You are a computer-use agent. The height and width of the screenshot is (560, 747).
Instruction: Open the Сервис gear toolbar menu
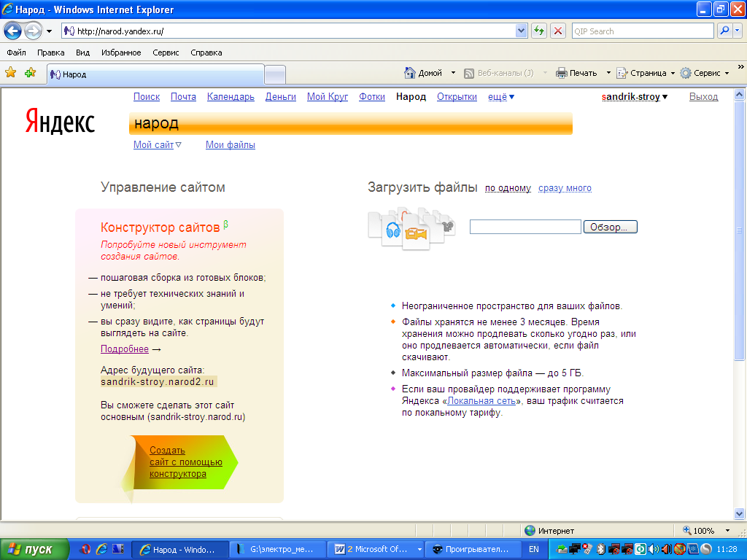[x=705, y=73]
